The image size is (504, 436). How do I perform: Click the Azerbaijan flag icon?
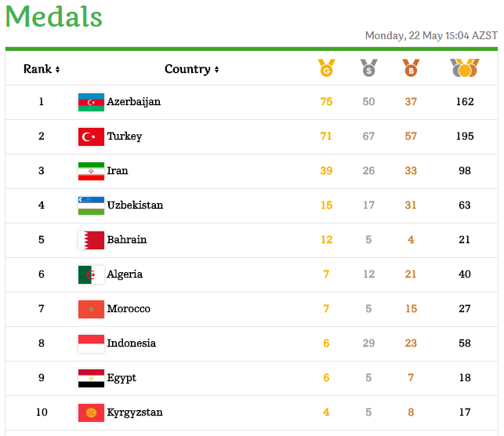[x=91, y=102]
